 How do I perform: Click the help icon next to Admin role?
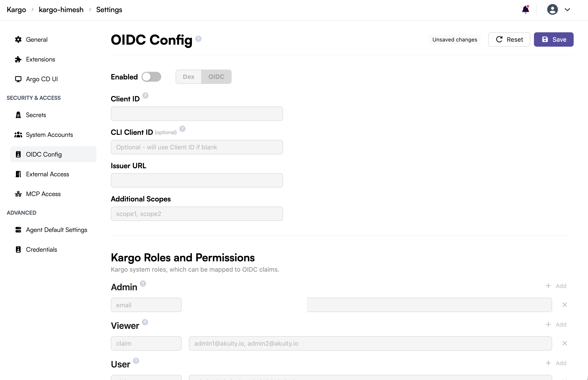tap(143, 284)
